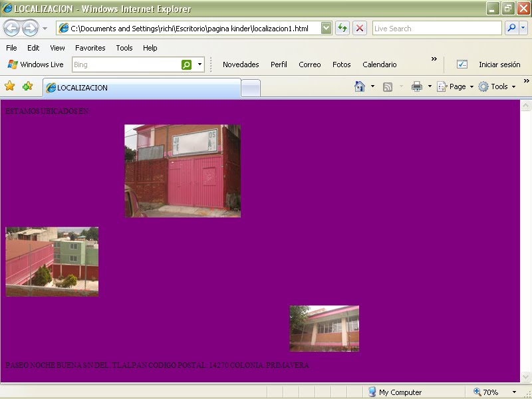
Task: Click the RSS Feeds icon
Action: 388,87
